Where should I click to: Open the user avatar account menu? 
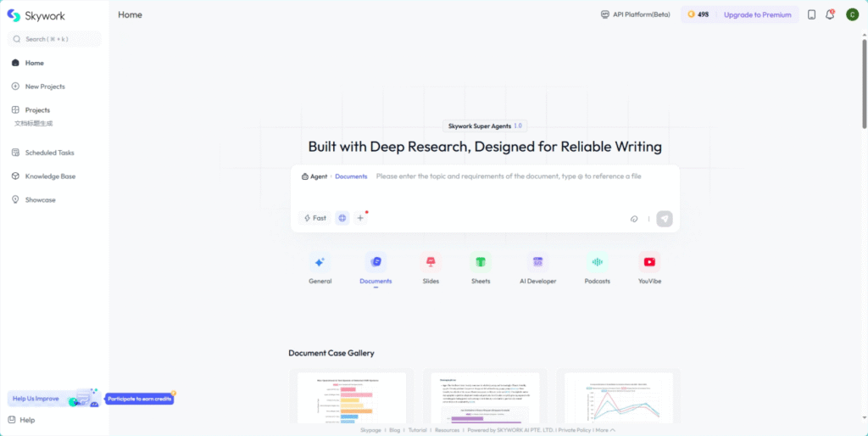coord(852,14)
